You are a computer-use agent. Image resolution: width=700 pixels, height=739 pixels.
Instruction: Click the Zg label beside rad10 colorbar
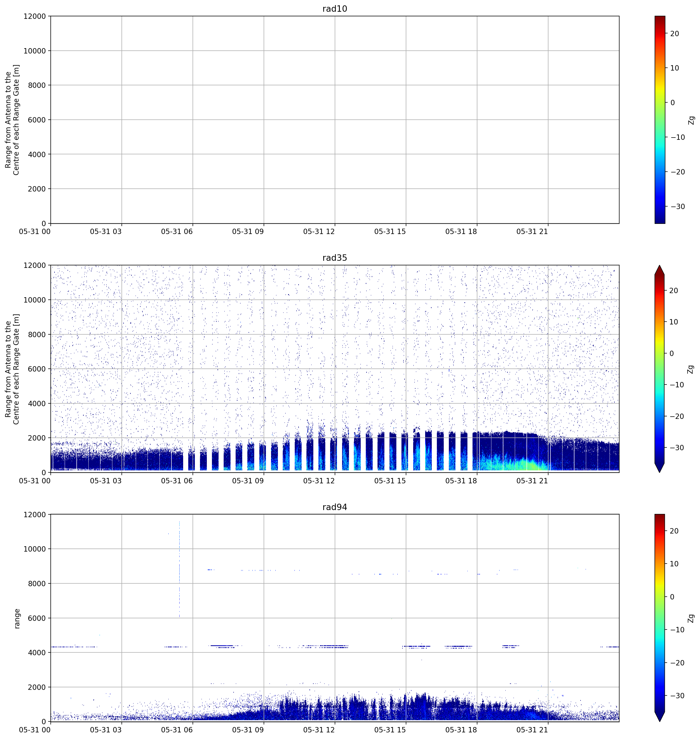[691, 120]
